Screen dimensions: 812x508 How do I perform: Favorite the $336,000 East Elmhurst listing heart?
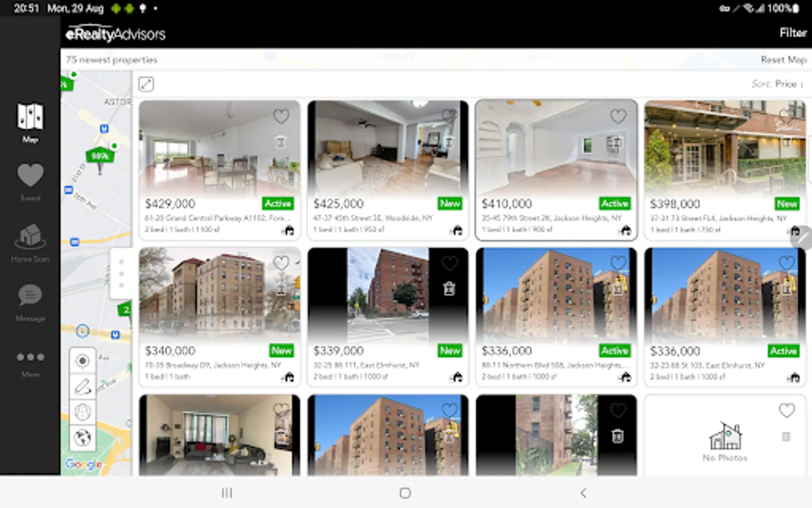tap(786, 263)
